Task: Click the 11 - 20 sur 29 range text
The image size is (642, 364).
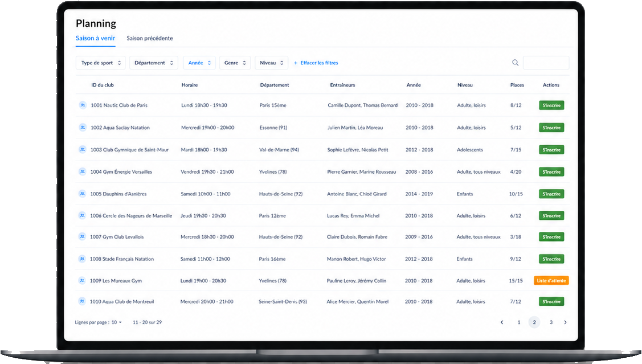Action: [x=147, y=322]
